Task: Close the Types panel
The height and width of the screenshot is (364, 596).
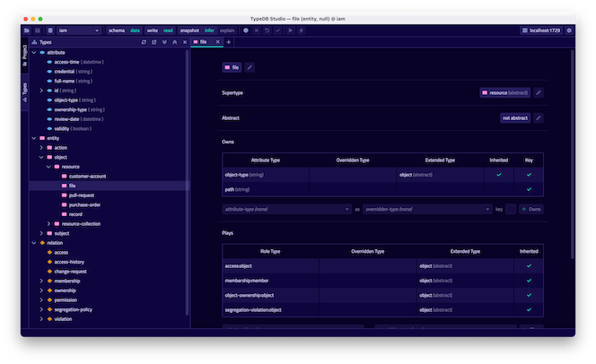Action: click(x=185, y=42)
